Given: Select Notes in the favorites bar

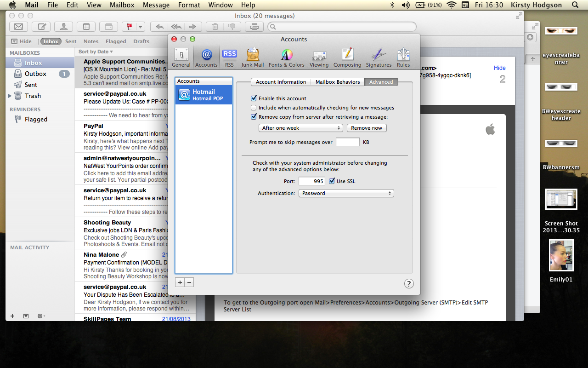Looking at the screenshot, I should pos(91,41).
